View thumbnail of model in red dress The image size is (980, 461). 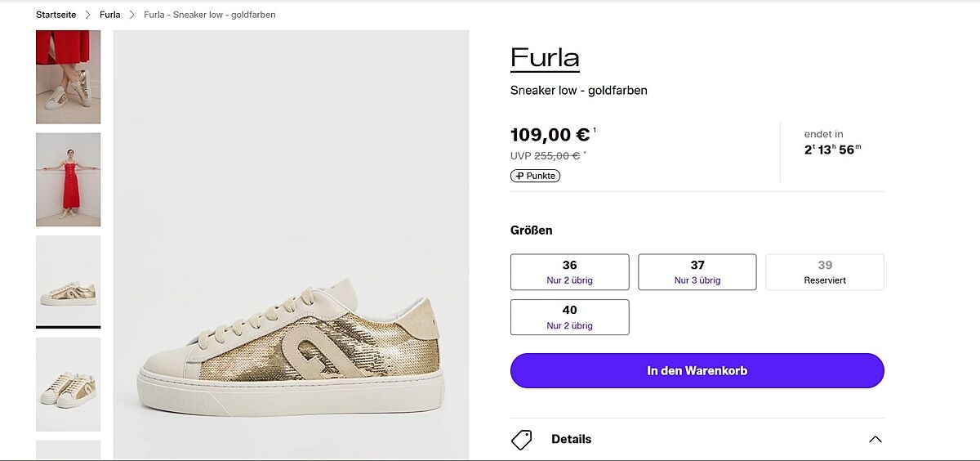pyautogui.click(x=69, y=180)
